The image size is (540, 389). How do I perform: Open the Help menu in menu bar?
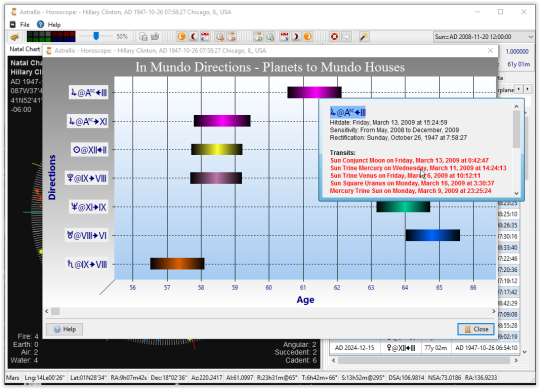click(54, 24)
